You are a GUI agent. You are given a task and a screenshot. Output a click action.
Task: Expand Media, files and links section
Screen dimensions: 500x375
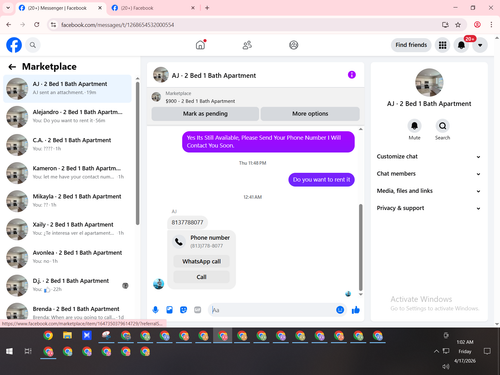(429, 191)
